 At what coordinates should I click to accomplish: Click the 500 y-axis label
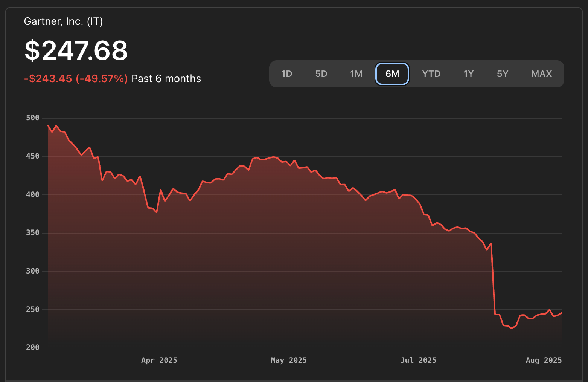pos(33,118)
